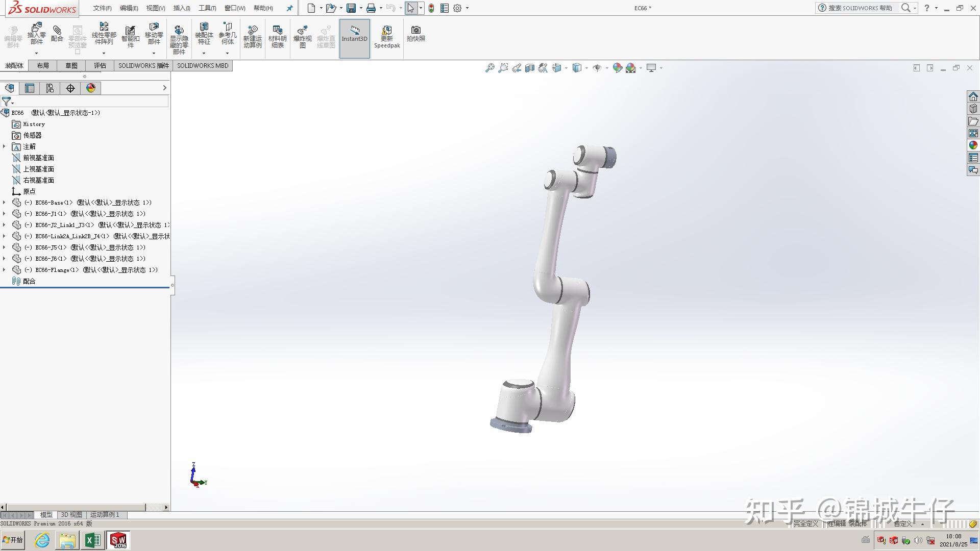Click the Windows 开始 start button
The image size is (980, 551).
pos(13,540)
